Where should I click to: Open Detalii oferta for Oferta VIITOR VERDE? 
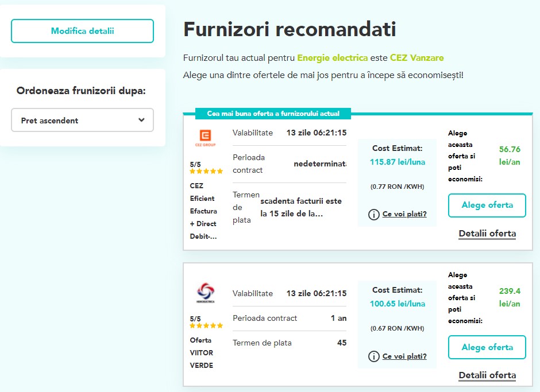click(487, 375)
